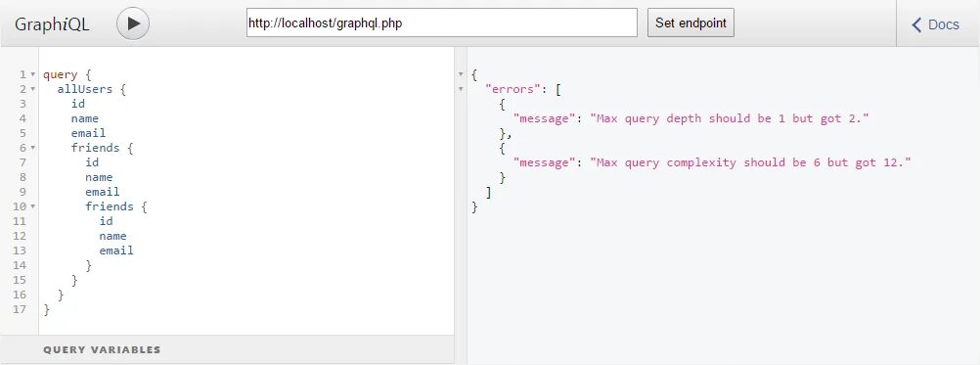Click the closing bracket of errors array
The image size is (980, 365).
pos(489,192)
